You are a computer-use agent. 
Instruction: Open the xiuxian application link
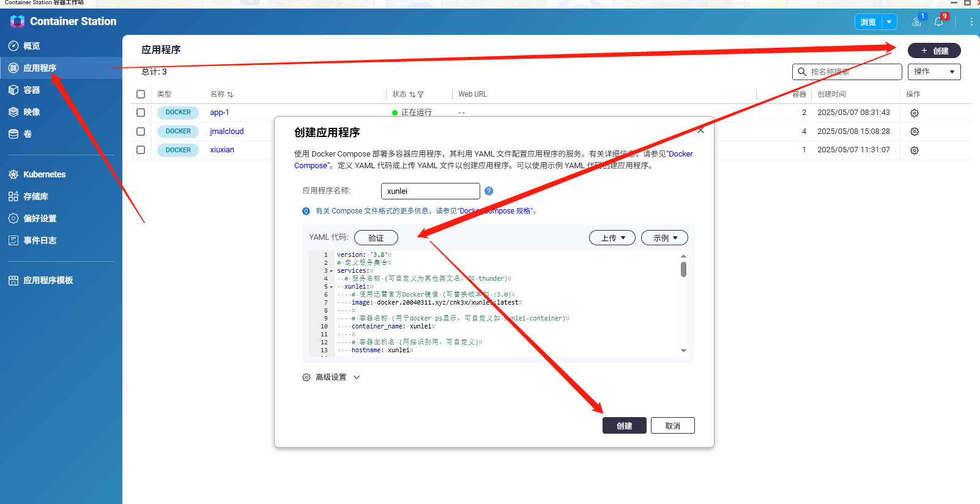point(222,150)
